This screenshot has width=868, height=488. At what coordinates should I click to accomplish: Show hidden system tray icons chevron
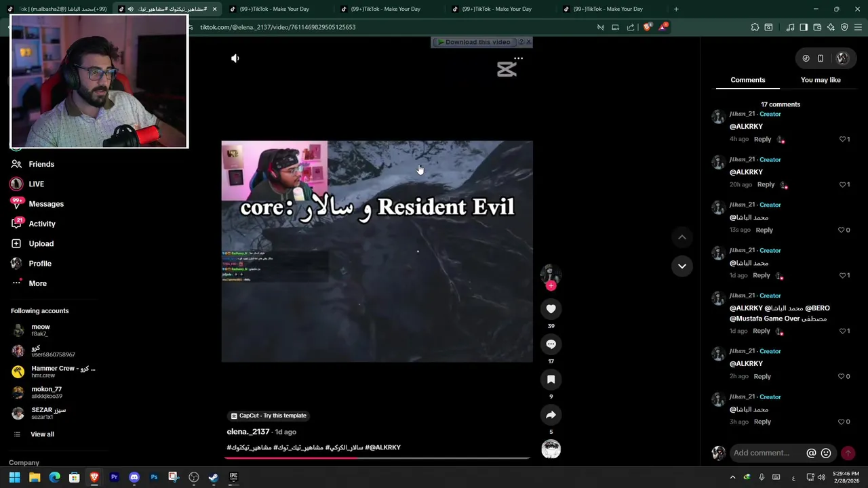(x=732, y=477)
